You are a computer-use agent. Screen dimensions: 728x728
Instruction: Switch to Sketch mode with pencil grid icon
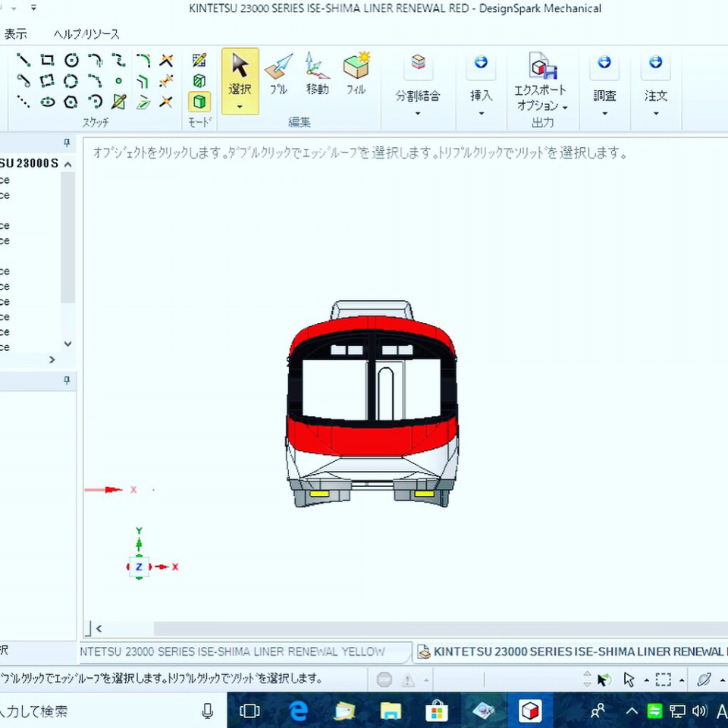pos(199,60)
